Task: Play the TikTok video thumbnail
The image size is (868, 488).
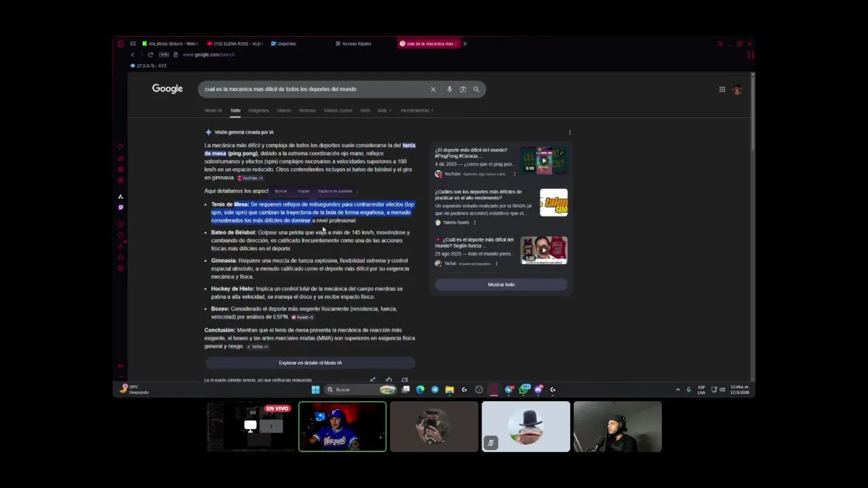Action: tap(544, 250)
